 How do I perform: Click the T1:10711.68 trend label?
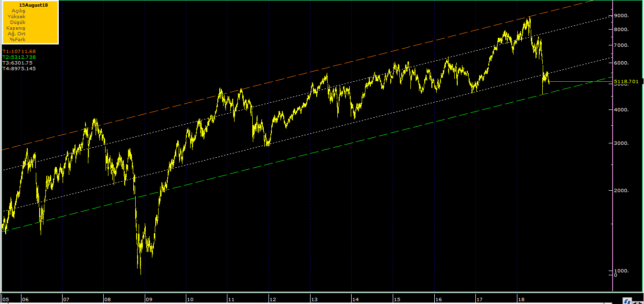19,51
